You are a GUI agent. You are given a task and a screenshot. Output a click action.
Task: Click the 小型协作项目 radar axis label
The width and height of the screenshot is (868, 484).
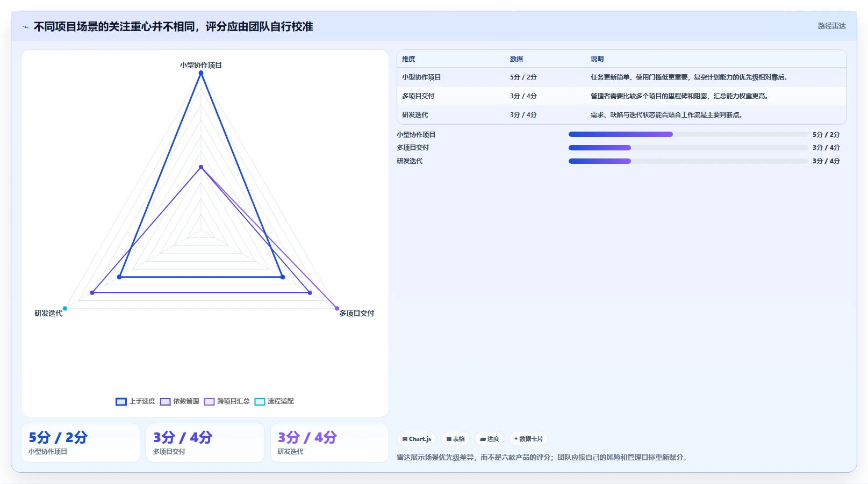pyautogui.click(x=201, y=65)
